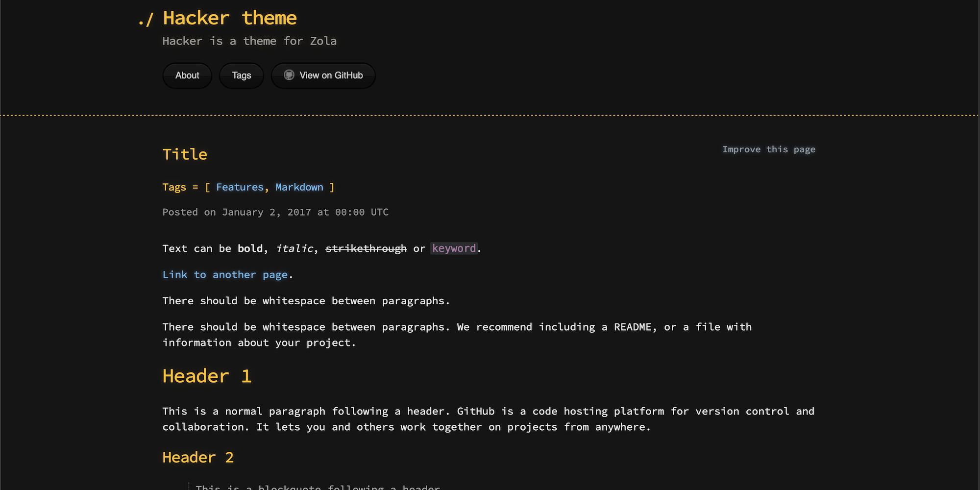Select the 'Markdown' tag link
The width and height of the screenshot is (980, 490).
(299, 187)
